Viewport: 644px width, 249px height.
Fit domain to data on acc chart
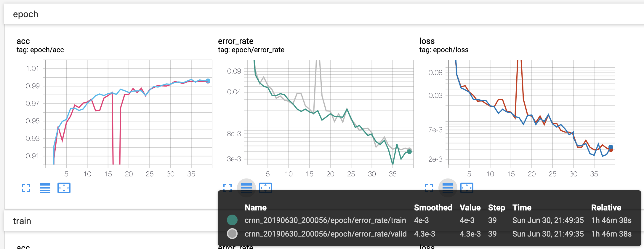(x=64, y=188)
